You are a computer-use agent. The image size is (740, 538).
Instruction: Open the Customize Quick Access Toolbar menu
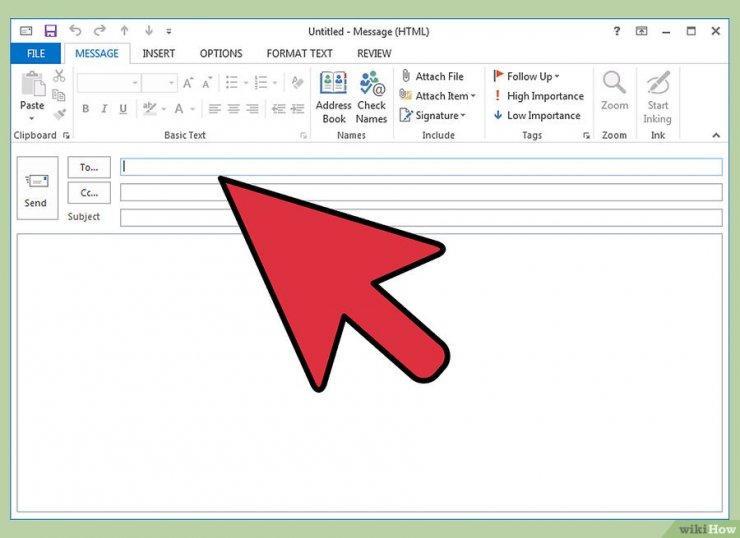click(x=168, y=32)
